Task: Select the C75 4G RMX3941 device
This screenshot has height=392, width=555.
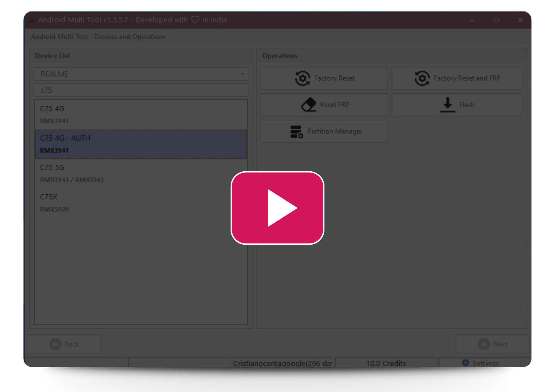Action: tap(141, 115)
